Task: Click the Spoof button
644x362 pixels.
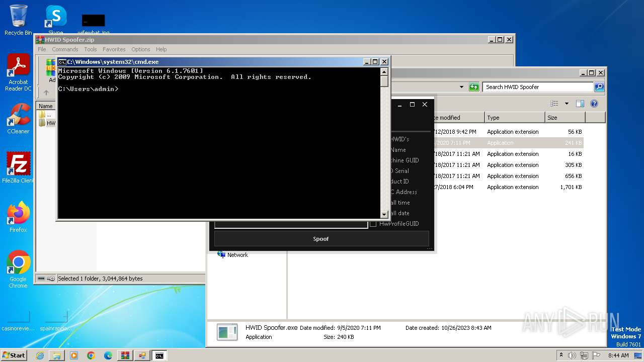Action: click(321, 239)
